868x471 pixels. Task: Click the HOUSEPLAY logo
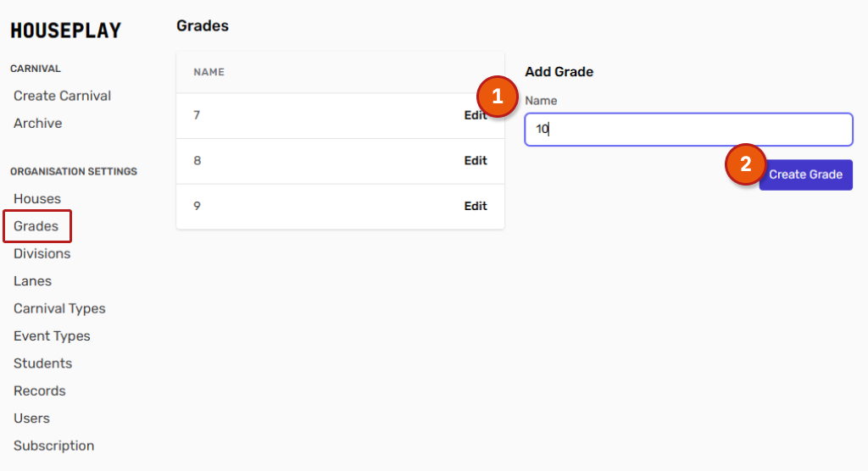[65, 30]
